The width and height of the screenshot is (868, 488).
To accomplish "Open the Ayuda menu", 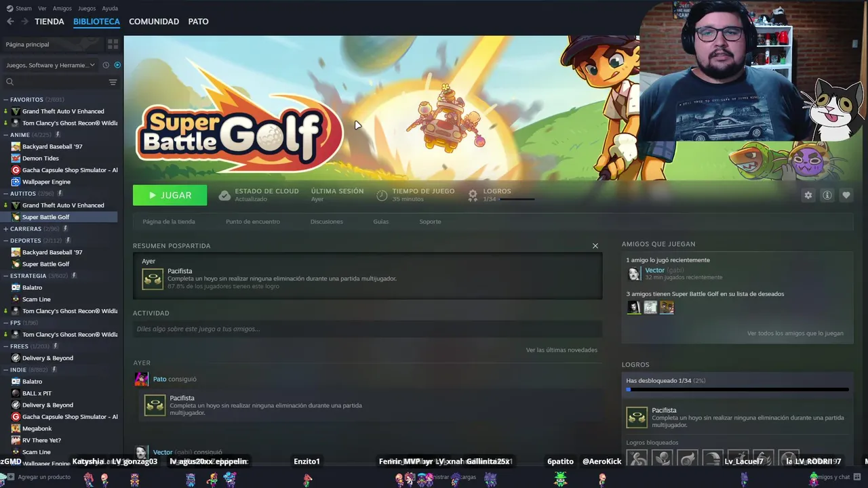I will point(110,8).
